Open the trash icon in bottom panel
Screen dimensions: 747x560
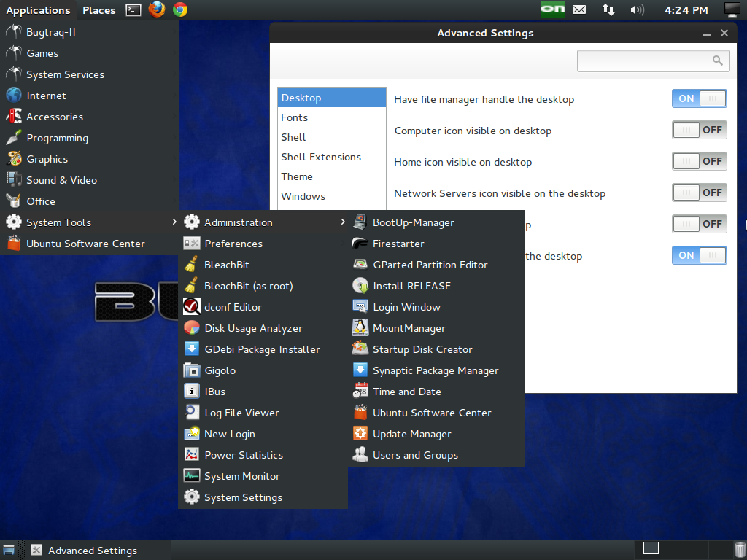(740, 550)
